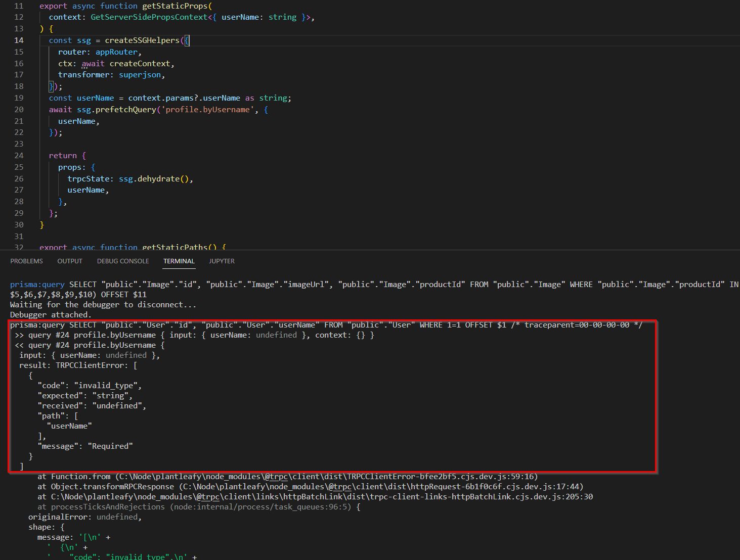Image resolution: width=740 pixels, height=560 pixels.
Task: Click the "Debugger attached." terminal line
Action: [51, 315]
